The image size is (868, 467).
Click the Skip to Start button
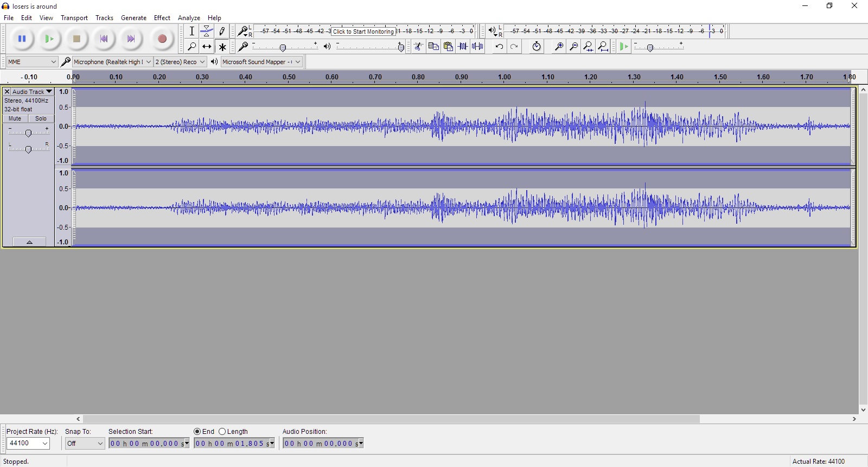pos(104,39)
